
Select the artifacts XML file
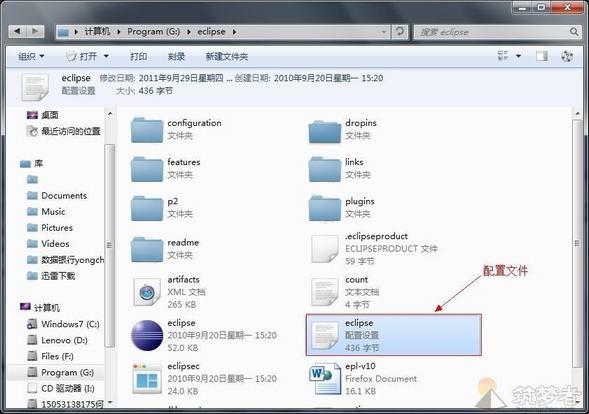pos(170,292)
